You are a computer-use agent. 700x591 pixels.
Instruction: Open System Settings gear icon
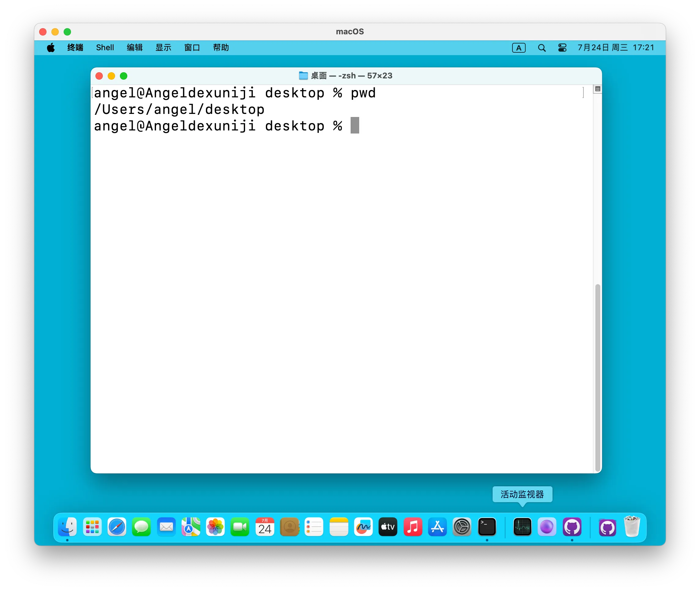point(462,527)
